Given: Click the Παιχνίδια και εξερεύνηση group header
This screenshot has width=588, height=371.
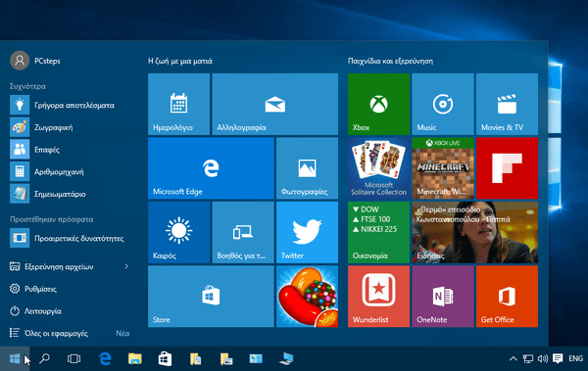Looking at the screenshot, I should [390, 61].
